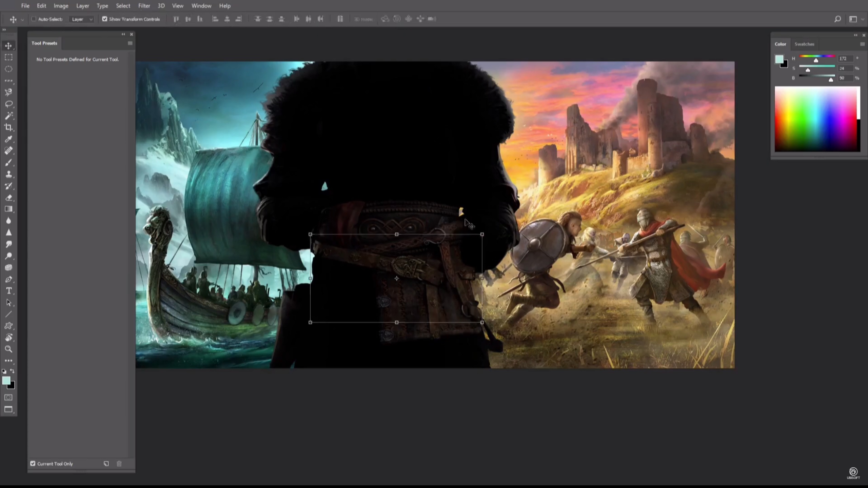Screen dimensions: 868x488
Task: Open the Filter menu
Action: [144, 6]
